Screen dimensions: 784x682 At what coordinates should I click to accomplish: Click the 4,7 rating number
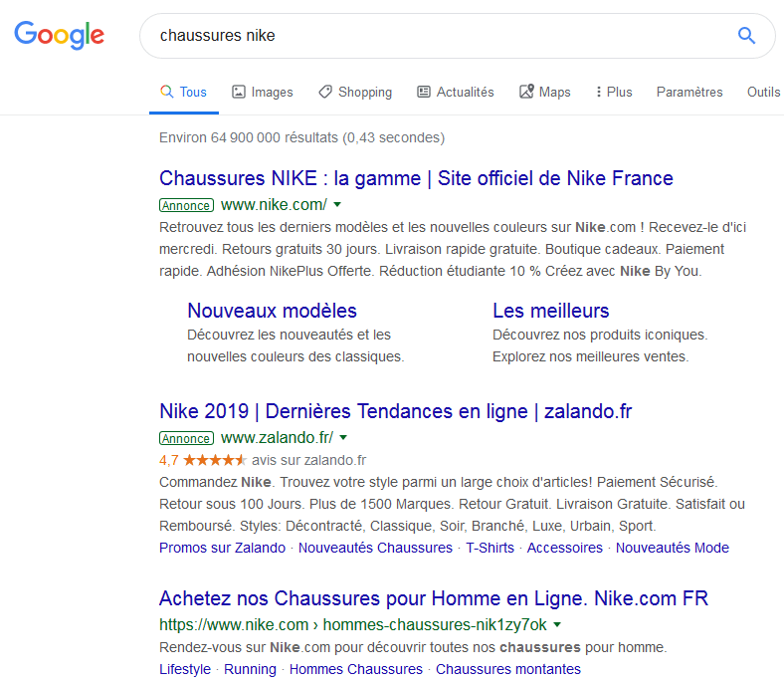pos(169,460)
